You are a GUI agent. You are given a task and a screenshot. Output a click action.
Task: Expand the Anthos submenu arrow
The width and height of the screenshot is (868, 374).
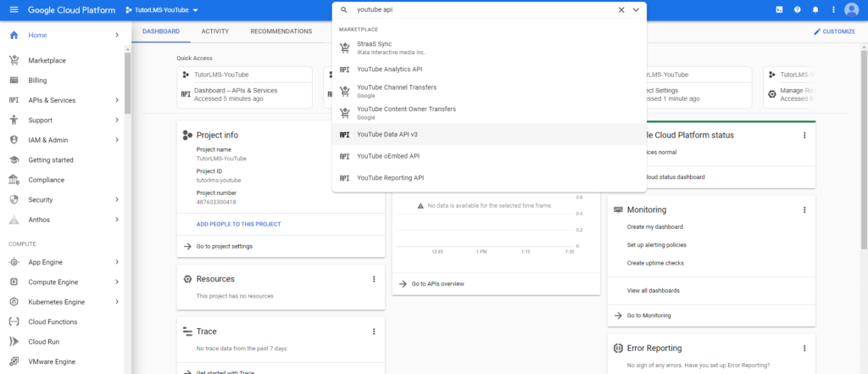[x=117, y=220]
